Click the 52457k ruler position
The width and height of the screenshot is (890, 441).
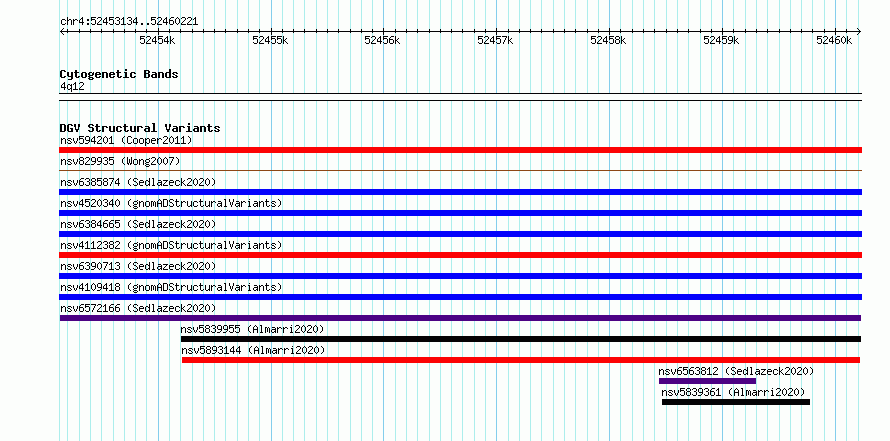pos(496,40)
